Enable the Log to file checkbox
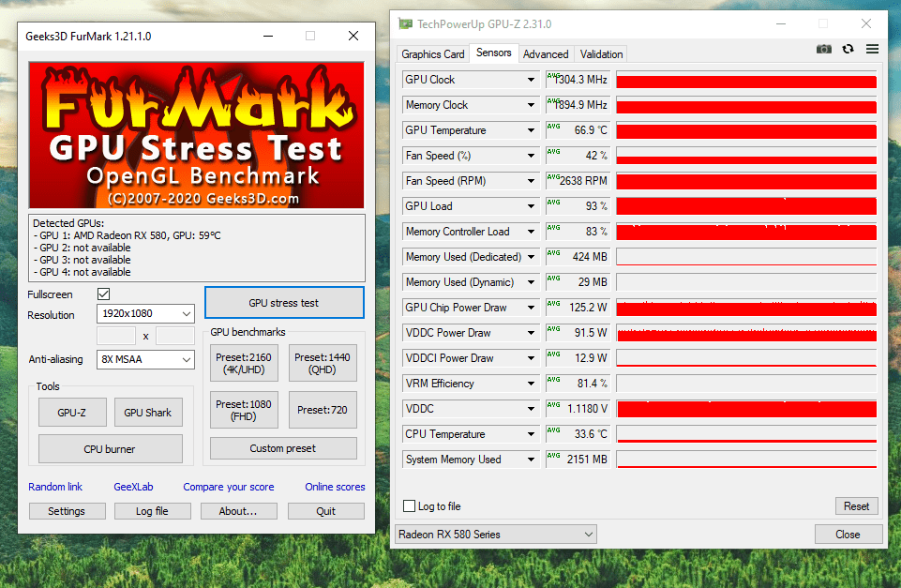Image resolution: width=901 pixels, height=588 pixels. tap(409, 506)
